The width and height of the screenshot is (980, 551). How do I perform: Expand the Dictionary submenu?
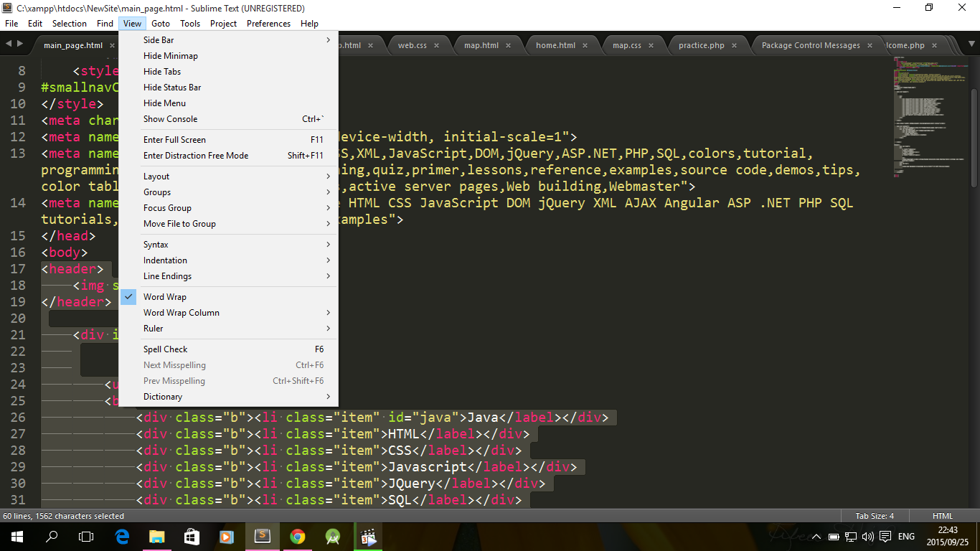[x=228, y=397]
